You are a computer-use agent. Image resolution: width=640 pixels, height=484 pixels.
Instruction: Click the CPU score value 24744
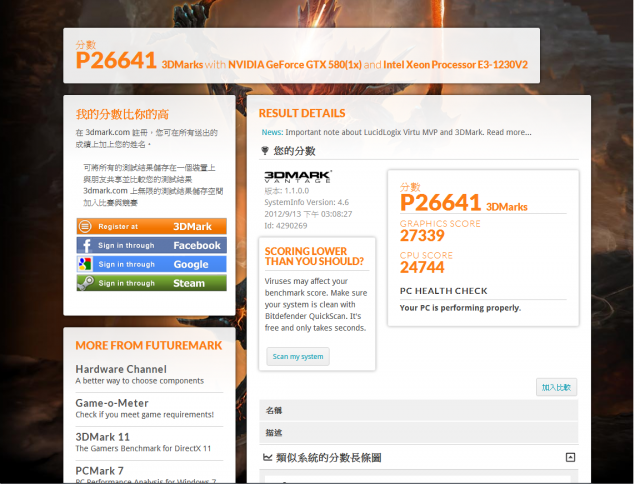tap(422, 267)
